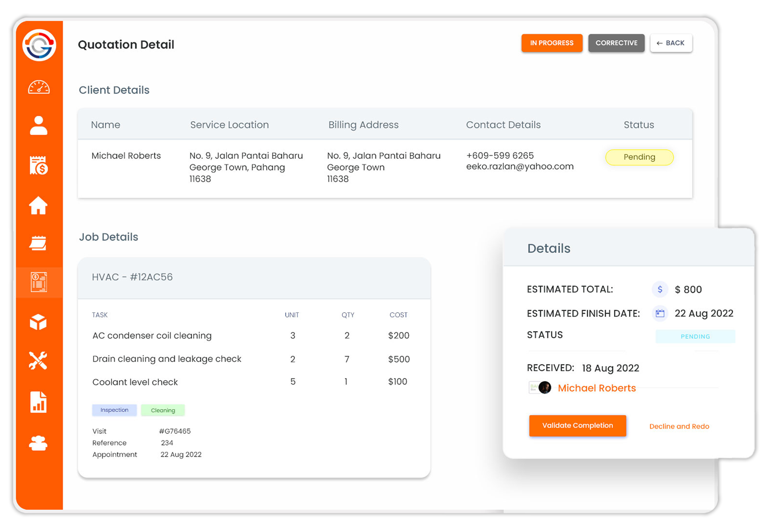Image resolution: width=768 pixels, height=532 pixels.
Task: Click the In Progress status button
Action: (552, 43)
